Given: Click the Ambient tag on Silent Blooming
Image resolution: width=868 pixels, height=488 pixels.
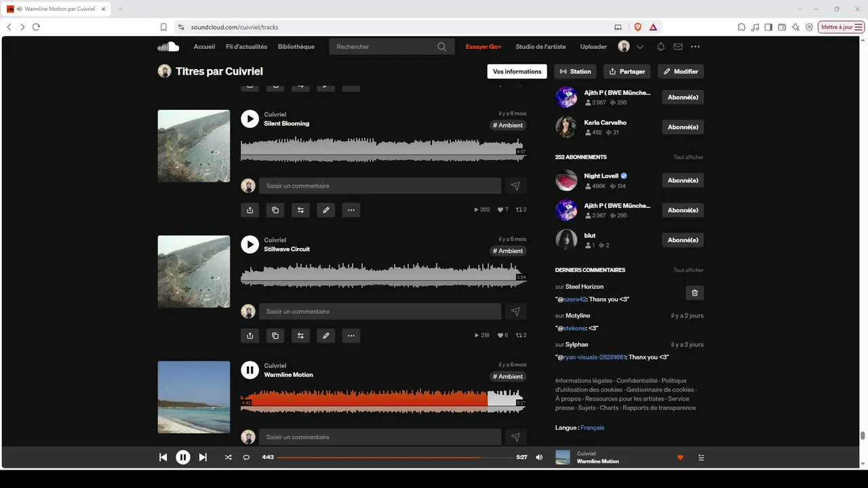Looking at the screenshot, I should pyautogui.click(x=508, y=125).
